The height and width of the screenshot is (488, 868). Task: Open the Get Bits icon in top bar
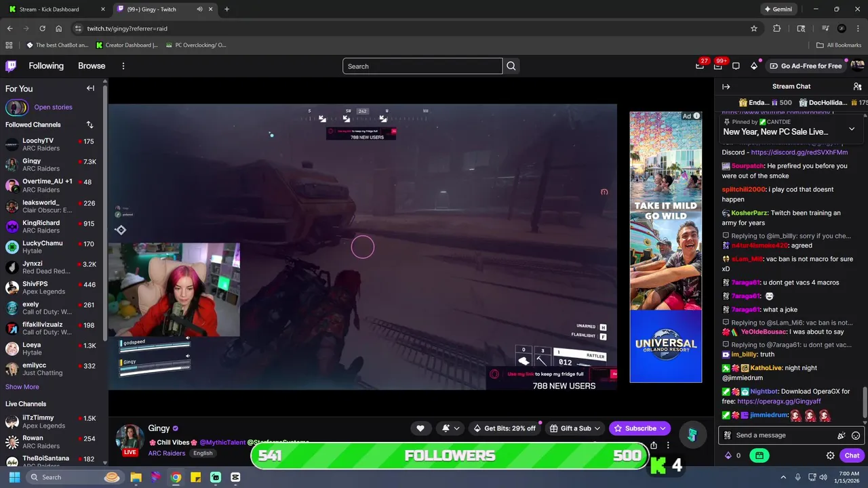[754, 66]
